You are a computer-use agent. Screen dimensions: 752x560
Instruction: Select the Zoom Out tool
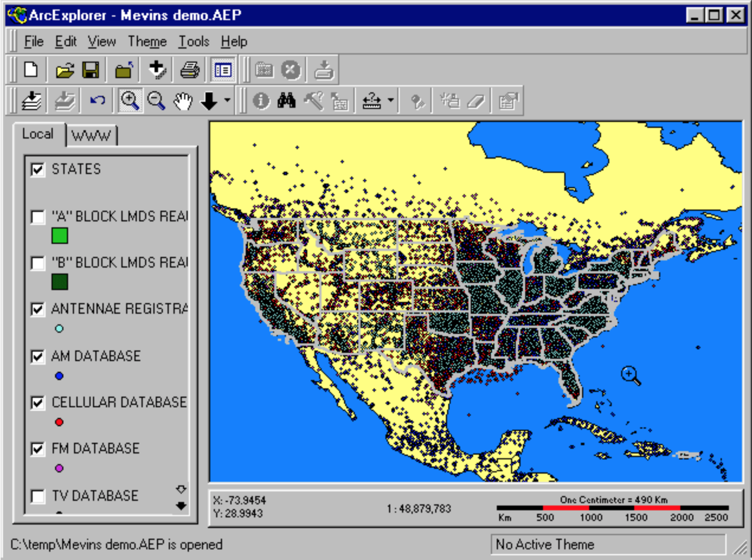tap(155, 99)
